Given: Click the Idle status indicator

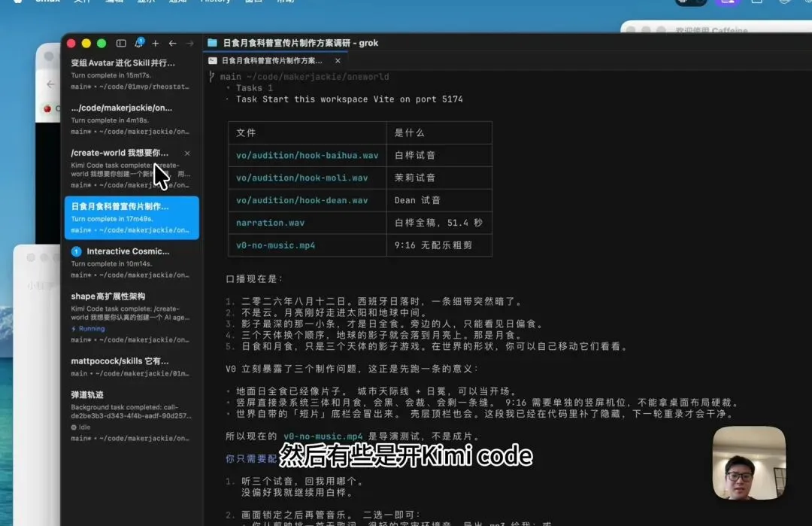Looking at the screenshot, I should [80, 427].
